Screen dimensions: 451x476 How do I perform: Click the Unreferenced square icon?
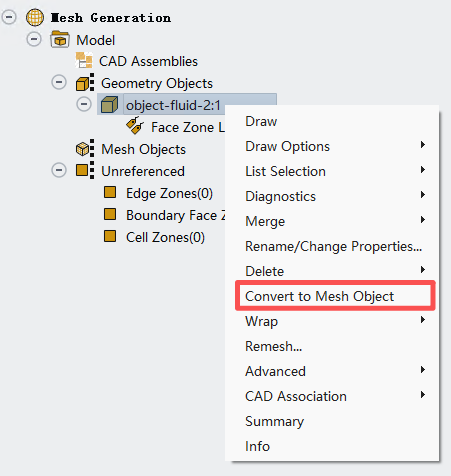pyautogui.click(x=85, y=170)
